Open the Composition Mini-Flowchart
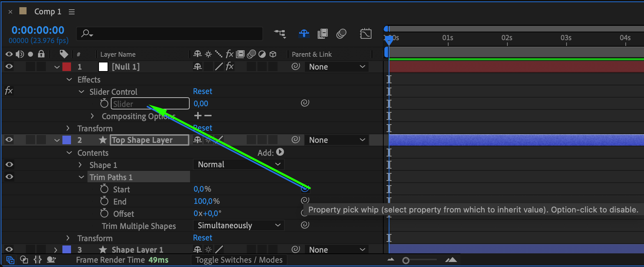Screen dimensions: 644x267 tap(280, 34)
